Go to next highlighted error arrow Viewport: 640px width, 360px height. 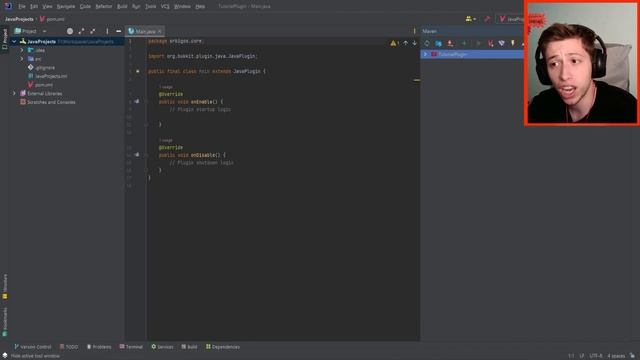(414, 43)
